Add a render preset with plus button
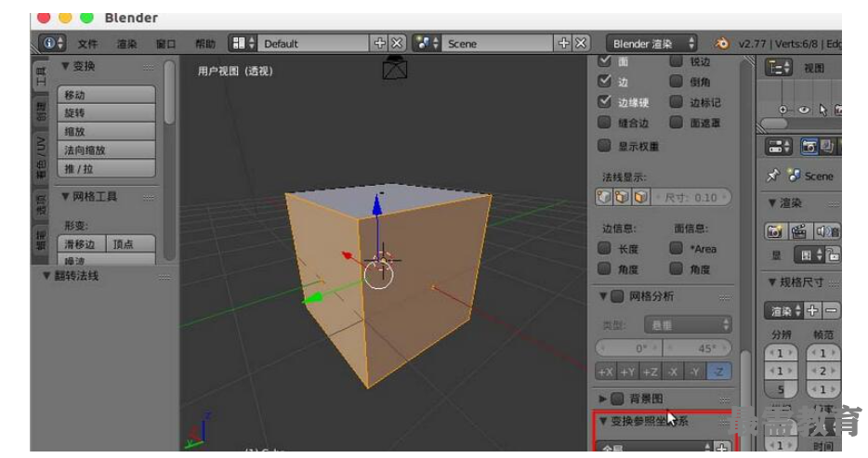Image resolution: width=868 pixels, height=458 pixels. [812, 310]
